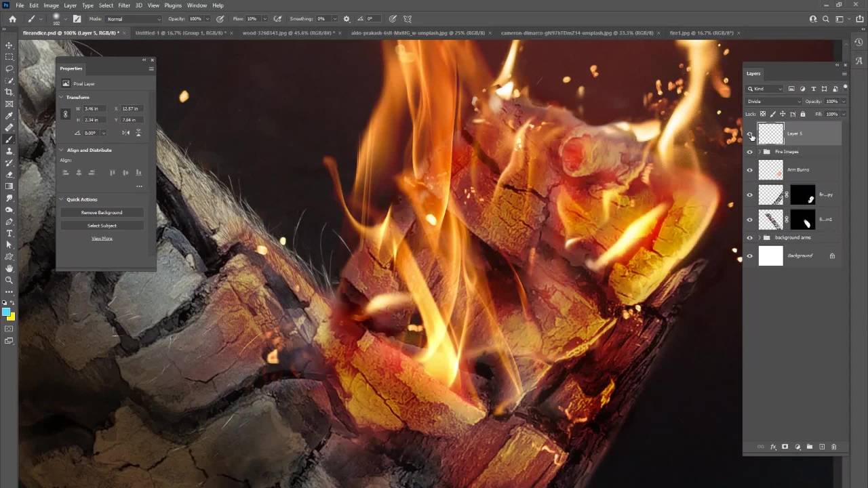868x488 pixels.
Task: Activate the Type tool
Action: coord(9,233)
